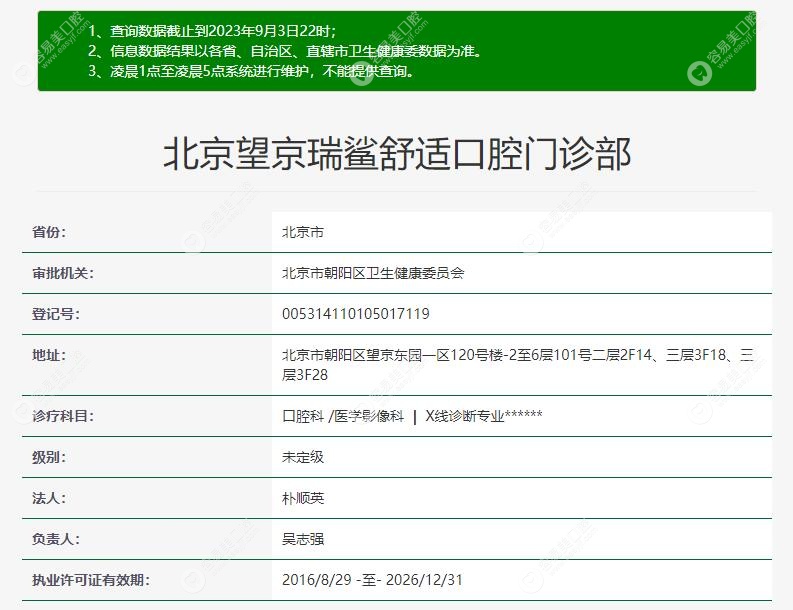The width and height of the screenshot is (793, 610).
Task: Click the clinic title 北京望京瑞鲨舒适口腔门诊部
Action: 397,154
